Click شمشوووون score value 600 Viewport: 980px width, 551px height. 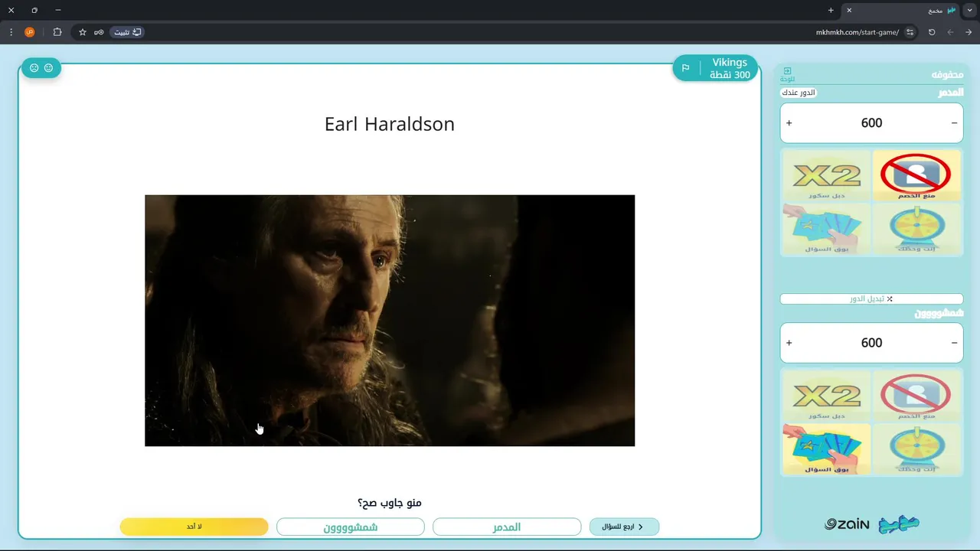pyautogui.click(x=871, y=343)
